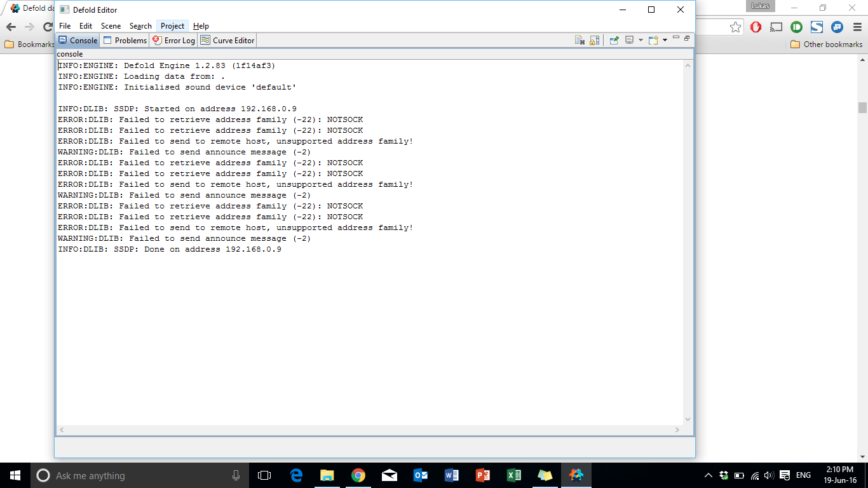The height and width of the screenshot is (488, 868).
Task: Click the Cortana microphone icon
Action: click(x=236, y=475)
